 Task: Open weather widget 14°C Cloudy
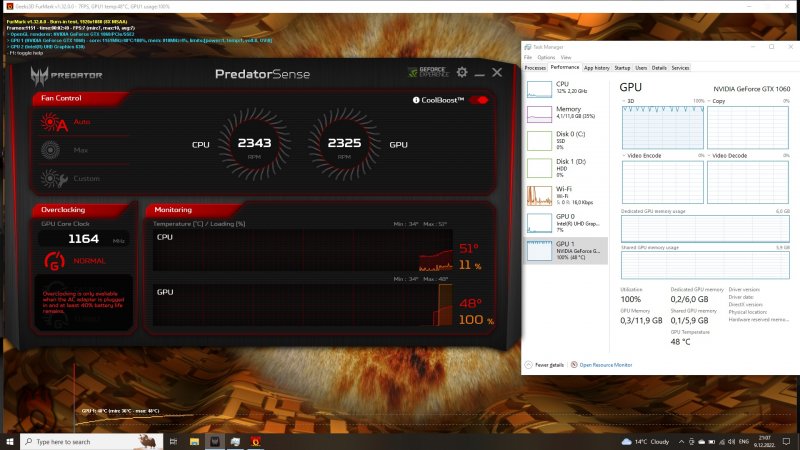click(645, 441)
